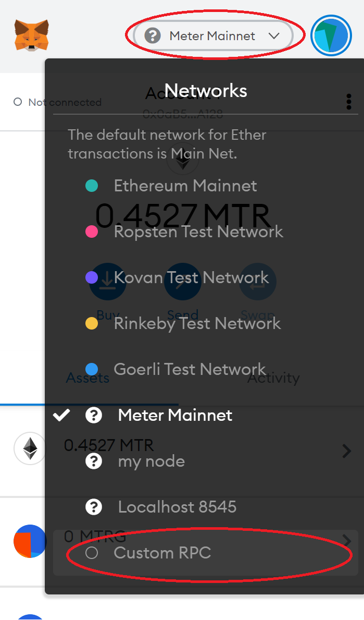Click the question mark icon beside Localhost 8545
Screen dimensions: 364x620
[x=94, y=507]
